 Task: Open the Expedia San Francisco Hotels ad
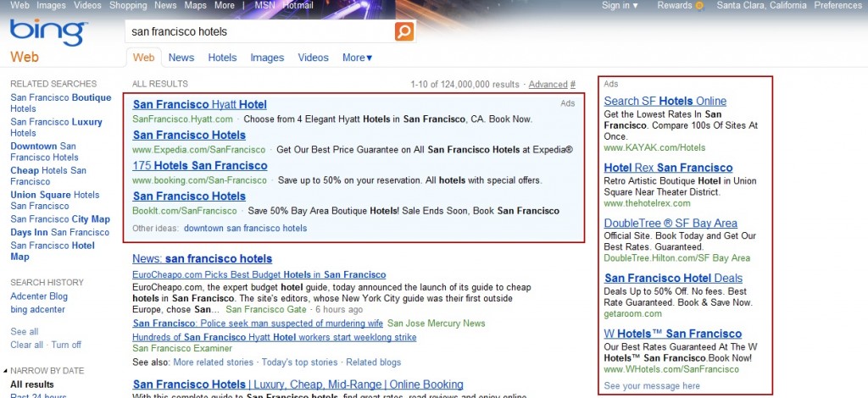pyautogui.click(x=189, y=135)
